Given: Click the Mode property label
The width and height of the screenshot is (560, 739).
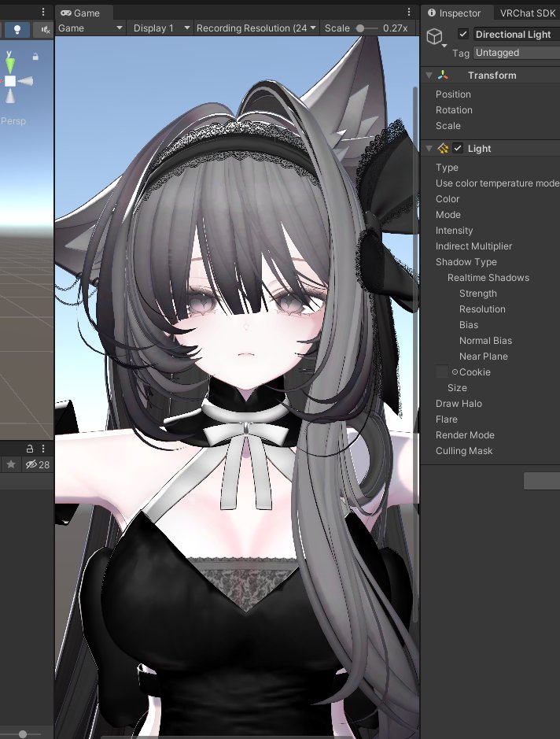Looking at the screenshot, I should click(448, 215).
